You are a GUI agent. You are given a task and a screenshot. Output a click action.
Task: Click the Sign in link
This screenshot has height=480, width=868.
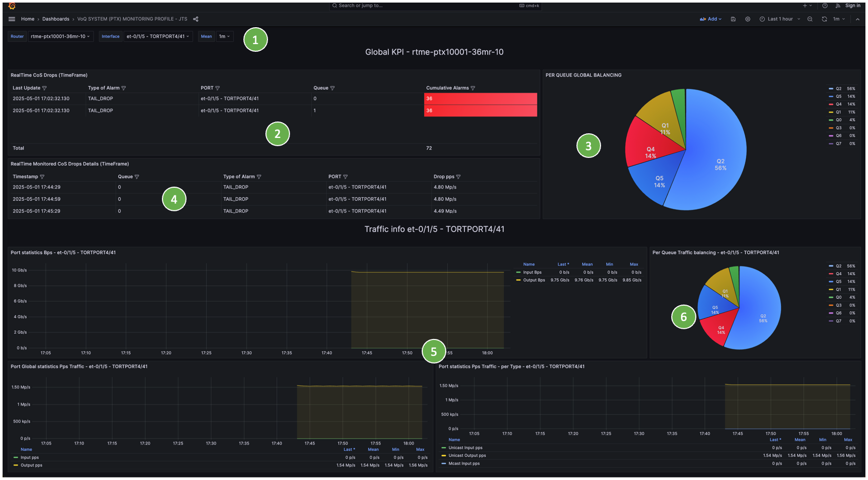[x=853, y=6]
